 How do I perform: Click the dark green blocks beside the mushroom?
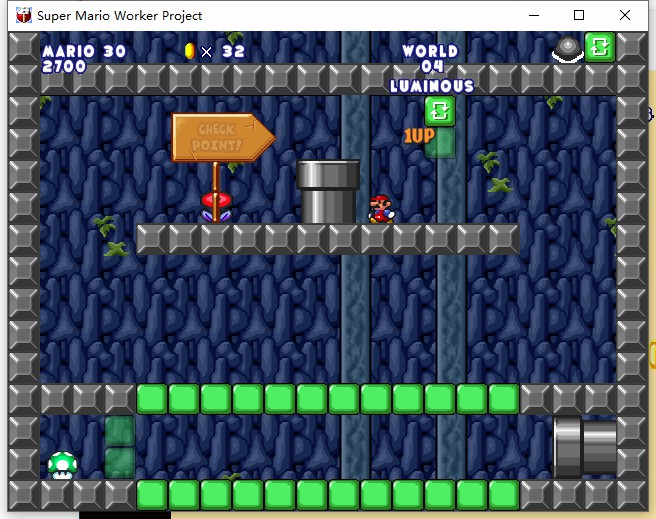click(x=120, y=447)
